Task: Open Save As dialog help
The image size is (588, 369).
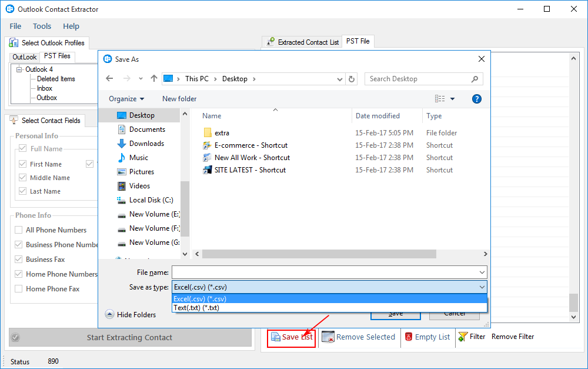Action: click(x=477, y=99)
